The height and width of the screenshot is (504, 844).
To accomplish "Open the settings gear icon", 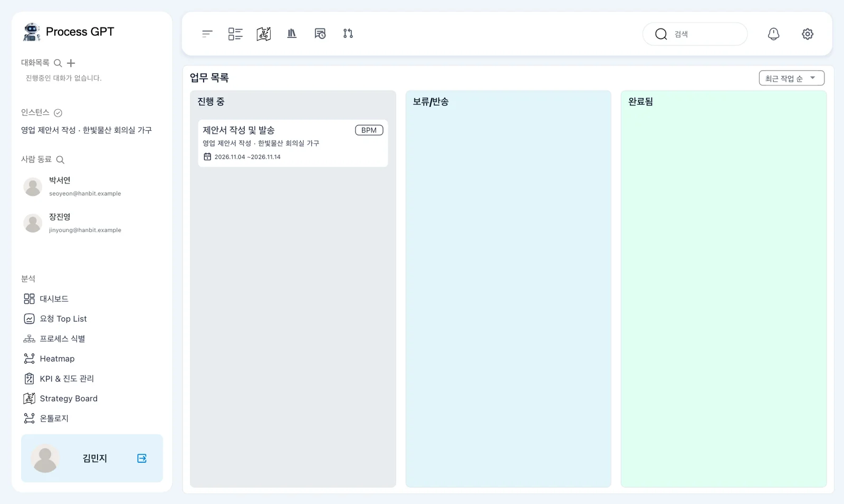I will pyautogui.click(x=808, y=34).
